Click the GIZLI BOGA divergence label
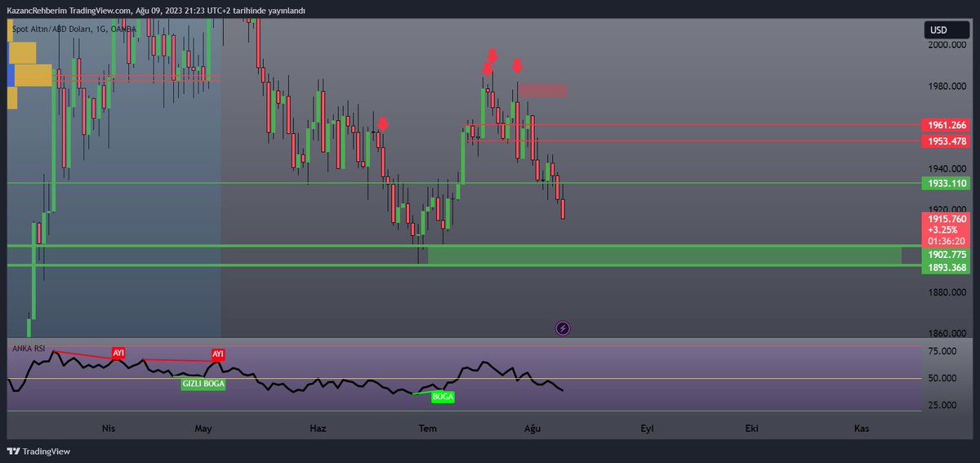This screenshot has width=980, height=463. point(203,383)
